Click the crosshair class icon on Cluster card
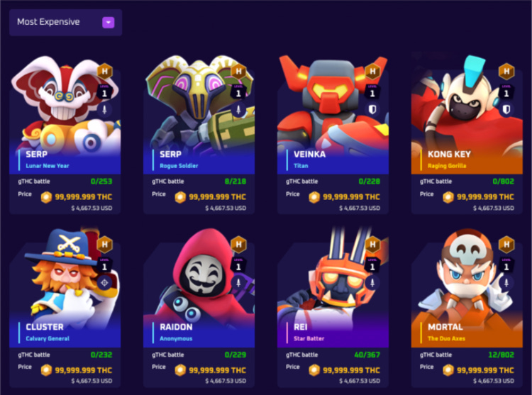Screen dimensions: 532x395 pos(104,282)
